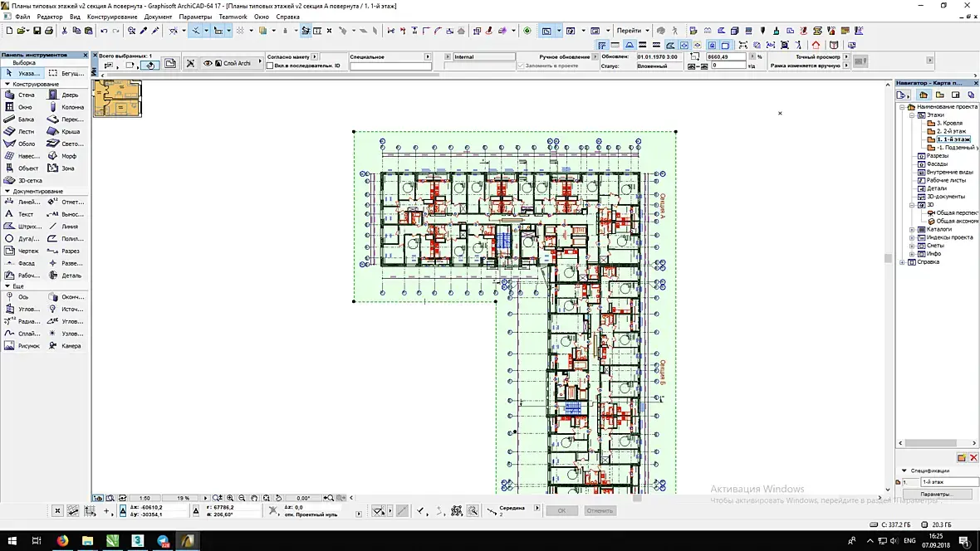980x551 pixels.
Task: Collapse the 'Документирование' toolbox section
Action: 7,191
